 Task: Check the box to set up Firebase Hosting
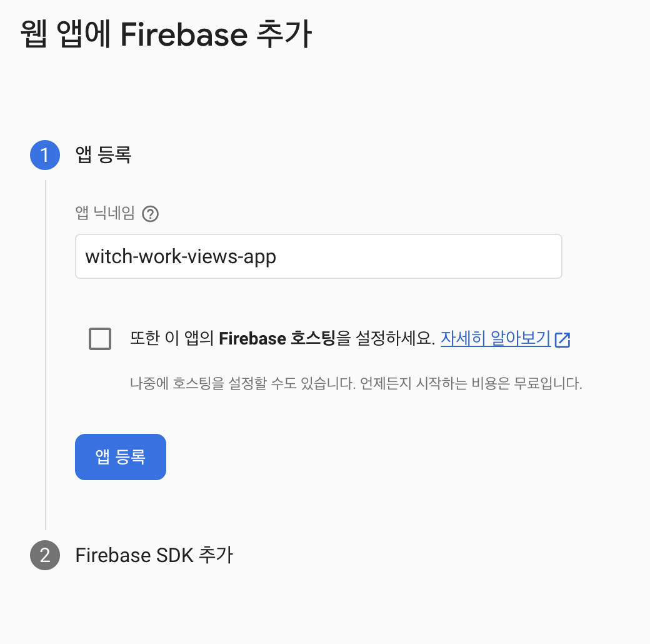[x=99, y=338]
